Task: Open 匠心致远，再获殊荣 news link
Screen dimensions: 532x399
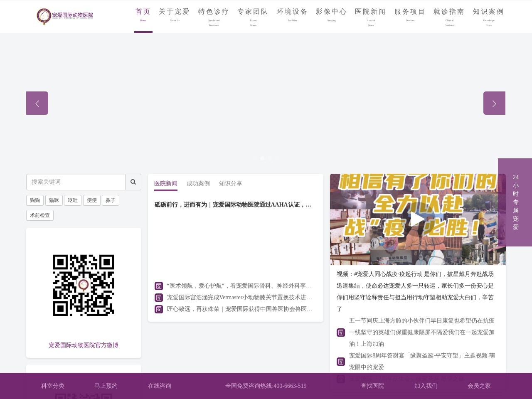Action: [239, 309]
